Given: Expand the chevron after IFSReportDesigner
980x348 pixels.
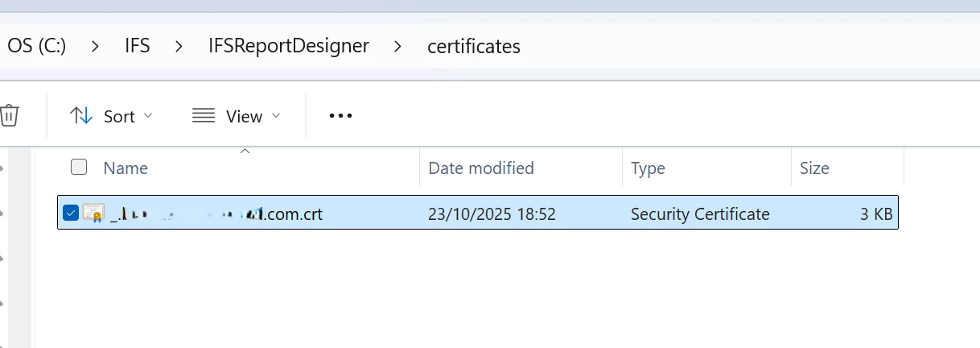Looking at the screenshot, I should (x=397, y=46).
